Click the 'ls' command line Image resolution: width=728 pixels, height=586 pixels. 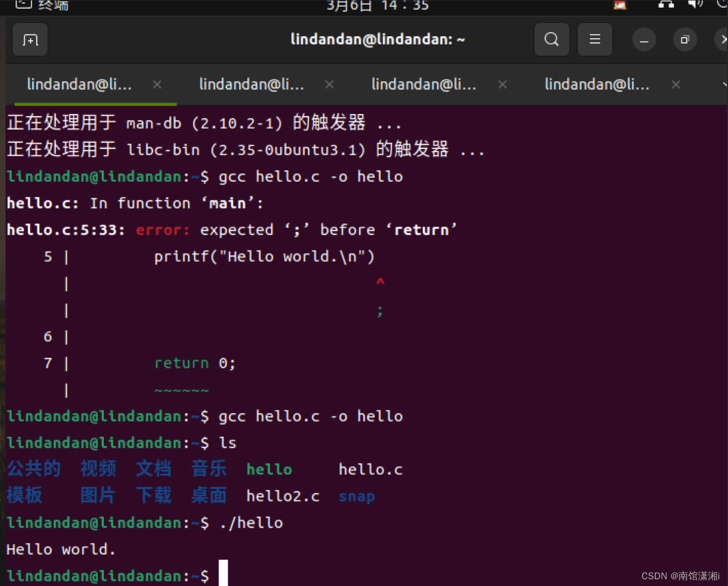pos(228,443)
